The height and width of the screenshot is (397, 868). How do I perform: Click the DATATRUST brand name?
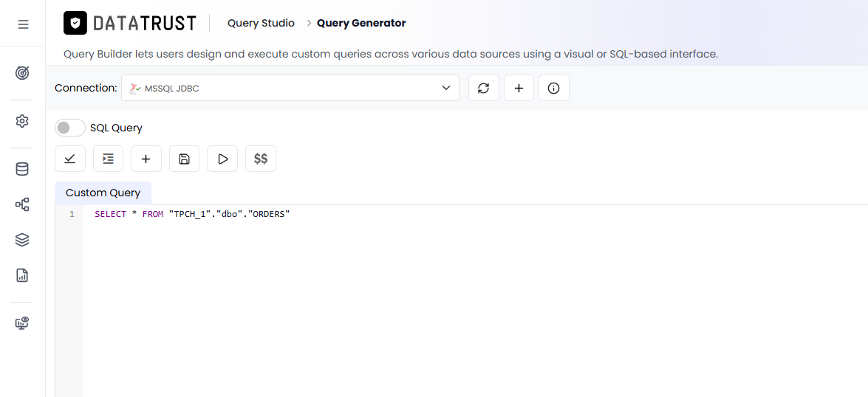coord(145,23)
